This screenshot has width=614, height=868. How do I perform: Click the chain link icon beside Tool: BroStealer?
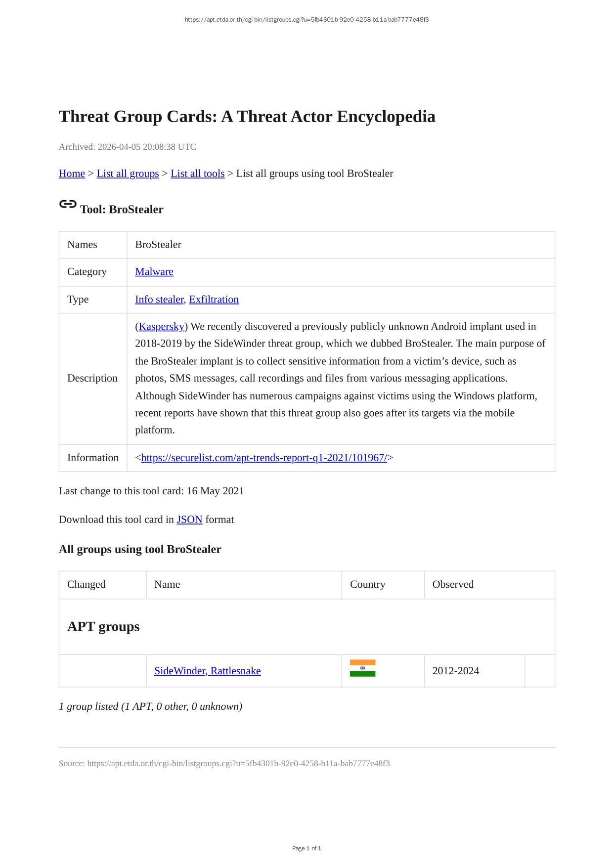coord(68,204)
